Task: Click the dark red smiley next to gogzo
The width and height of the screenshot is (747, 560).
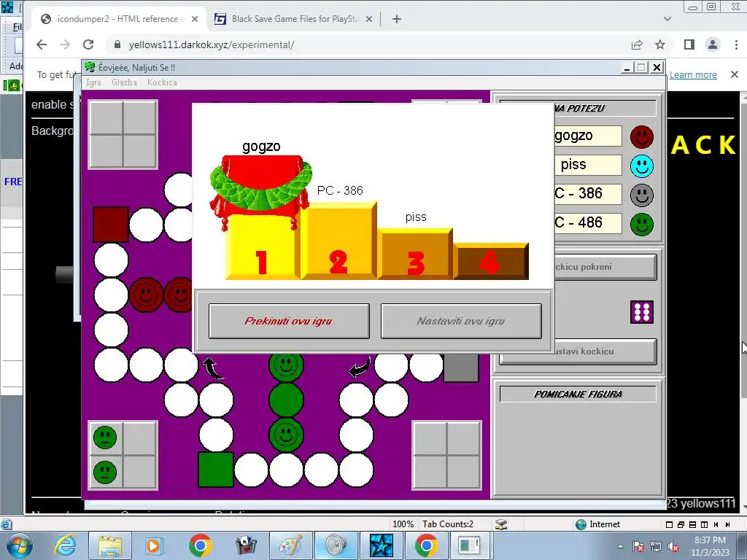Action: pos(642,137)
